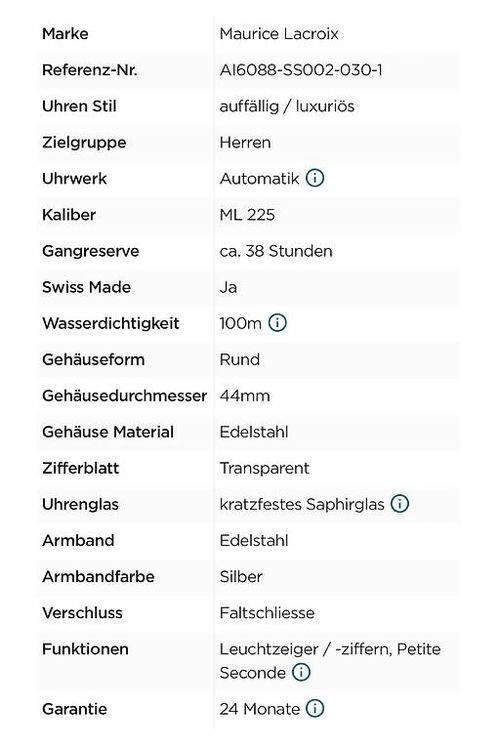Click the ML 225 caliber value
Viewport: 498px width, 750px height.
click(247, 215)
